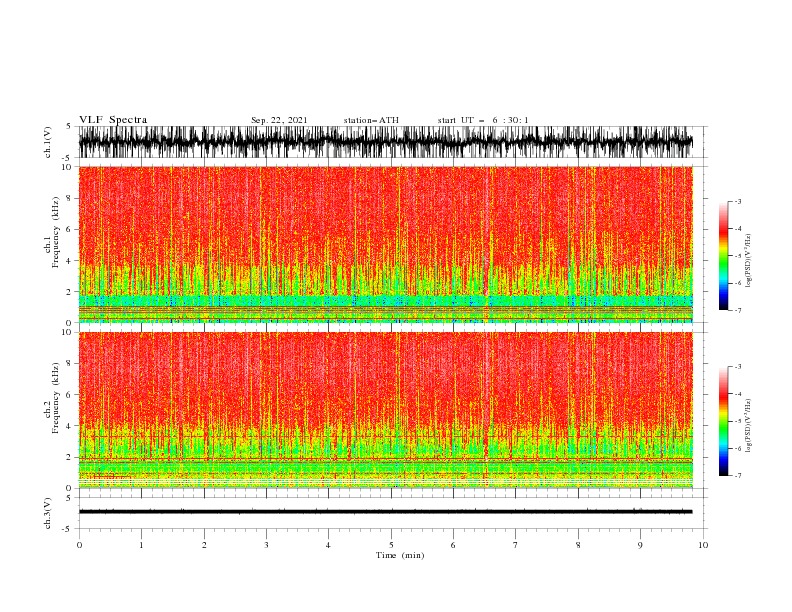Viewport: 792px width, 612px height.
Task: Click the "ch.1(V)" axis label
Action: click(48, 142)
